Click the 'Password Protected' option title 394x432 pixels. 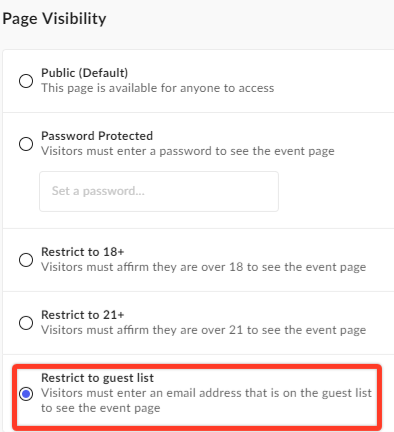tap(97, 136)
